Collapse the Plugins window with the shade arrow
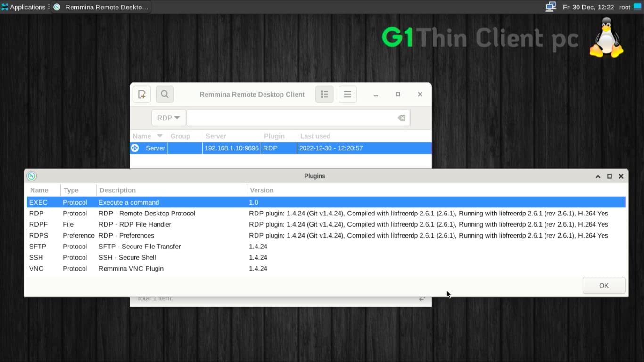644x362 pixels. pyautogui.click(x=598, y=176)
